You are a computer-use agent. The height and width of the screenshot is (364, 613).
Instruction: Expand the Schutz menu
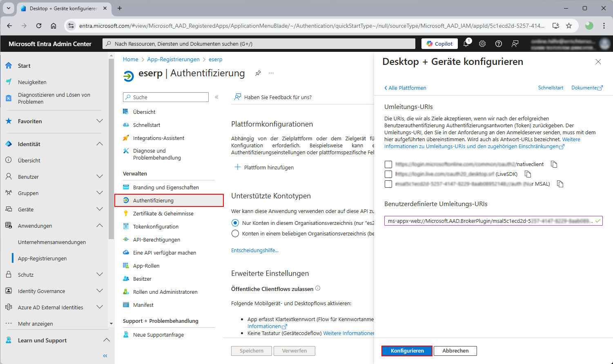(x=100, y=275)
